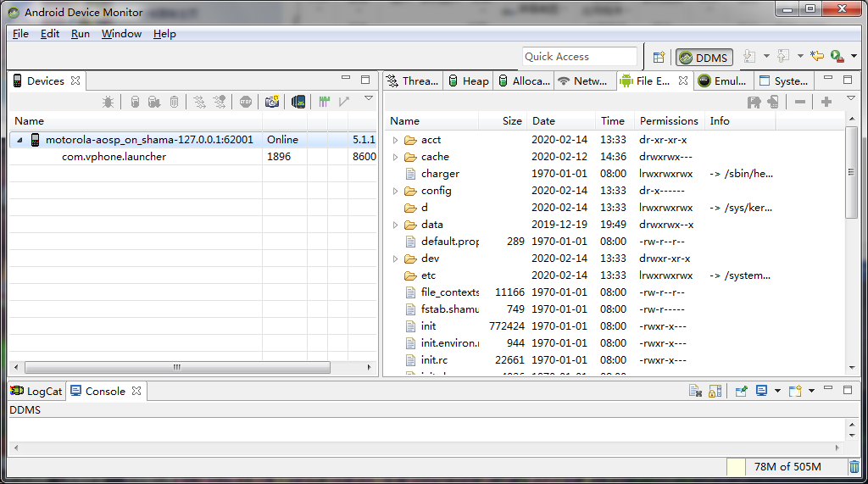Screen dimensions: 868x484
Task: Click the Debug selected process bug icon
Action: pos(108,102)
